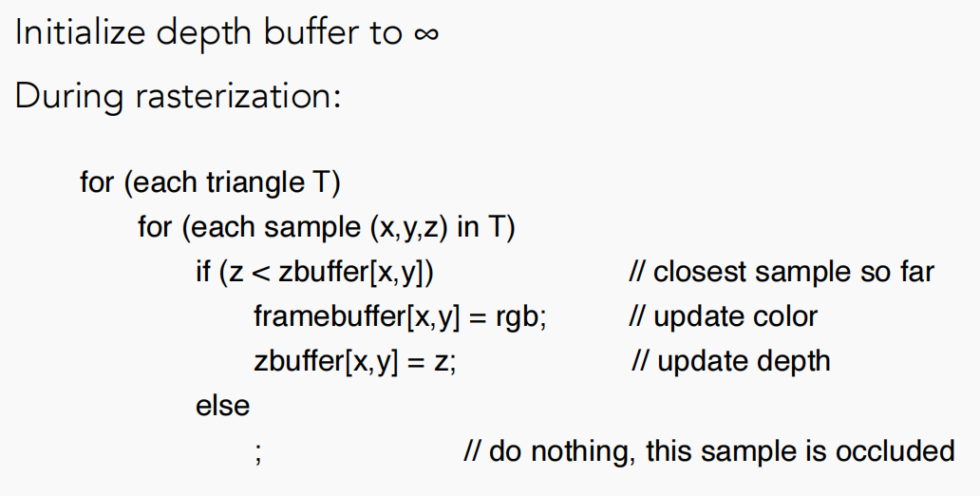Click 'for (each sample (x,y,z) in T)' line
This screenshot has height=496, width=980.
[327, 227]
